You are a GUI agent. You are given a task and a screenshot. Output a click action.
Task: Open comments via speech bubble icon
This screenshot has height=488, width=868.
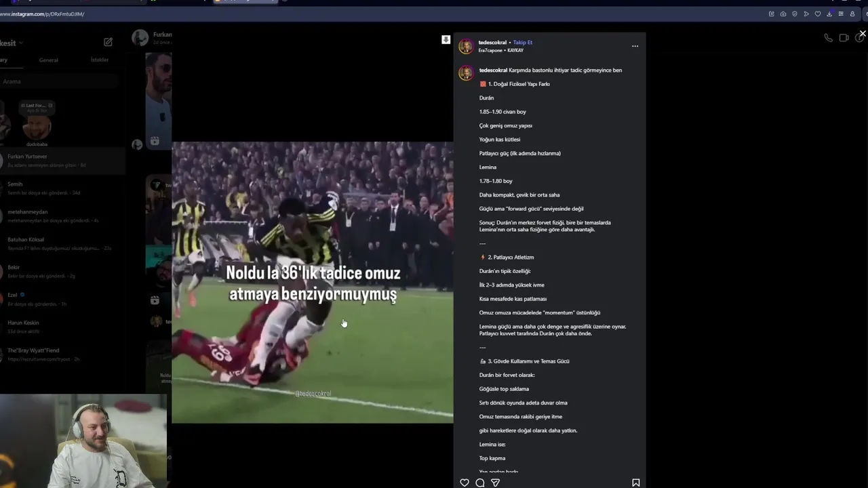[480, 483]
